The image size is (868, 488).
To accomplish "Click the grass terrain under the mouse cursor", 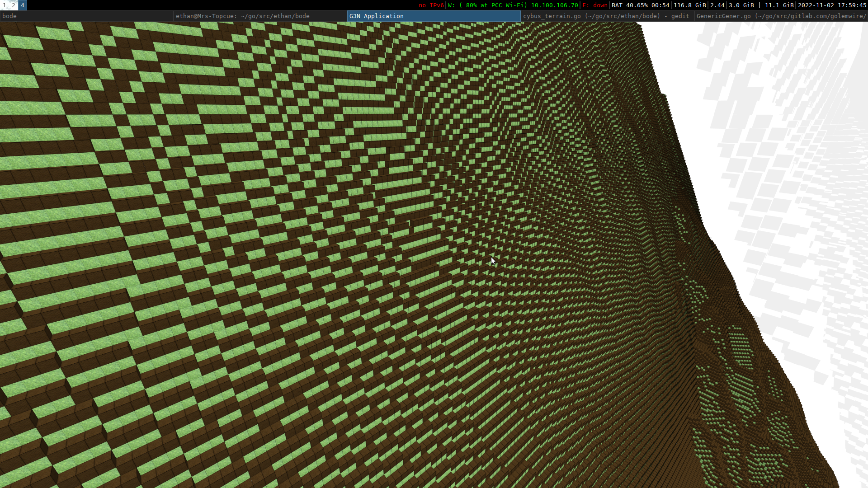I will 491,258.
